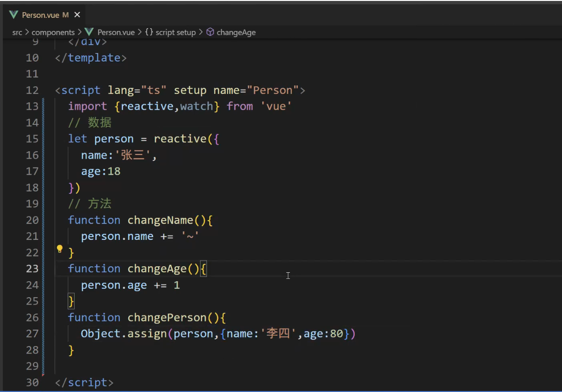
Task: Open the 'Person.vue' breadcrumb
Action: tap(116, 32)
